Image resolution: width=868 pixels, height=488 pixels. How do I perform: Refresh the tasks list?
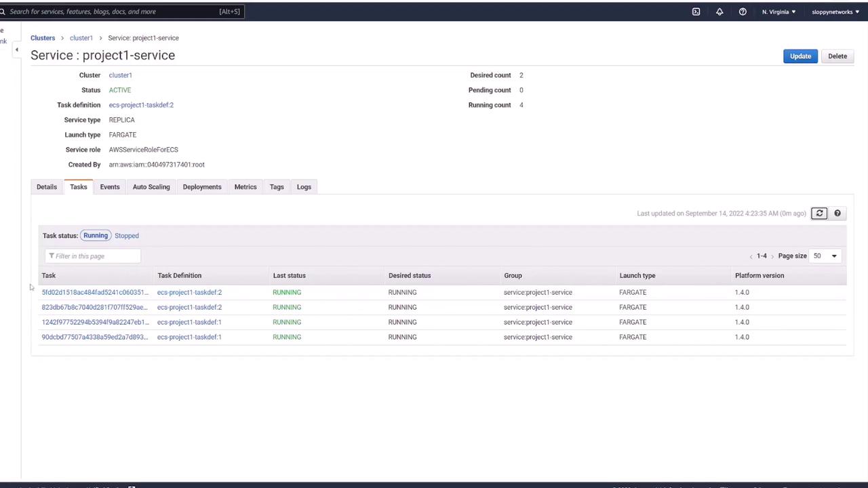pos(819,213)
